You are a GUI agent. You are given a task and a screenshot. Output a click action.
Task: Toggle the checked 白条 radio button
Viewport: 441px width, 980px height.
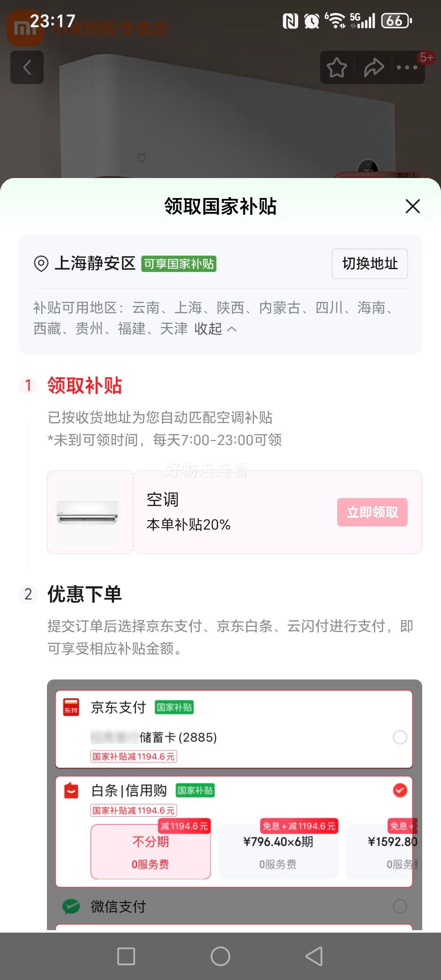click(x=400, y=791)
